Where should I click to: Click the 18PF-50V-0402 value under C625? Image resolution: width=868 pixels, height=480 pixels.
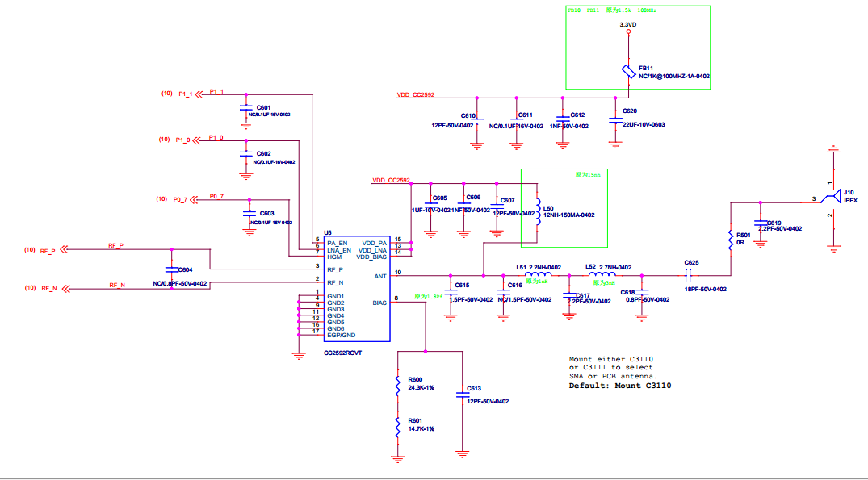click(x=706, y=290)
